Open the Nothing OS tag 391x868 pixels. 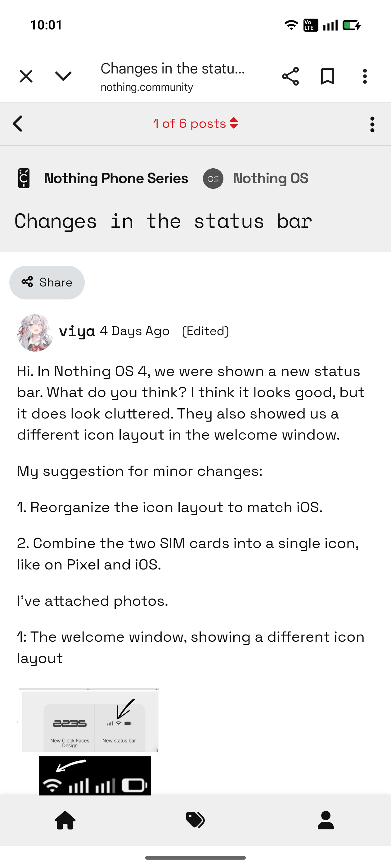[x=270, y=178]
